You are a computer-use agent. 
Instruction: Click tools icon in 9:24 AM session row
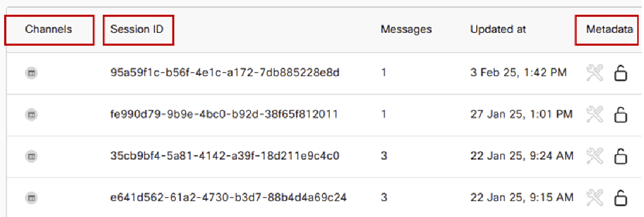click(x=594, y=156)
